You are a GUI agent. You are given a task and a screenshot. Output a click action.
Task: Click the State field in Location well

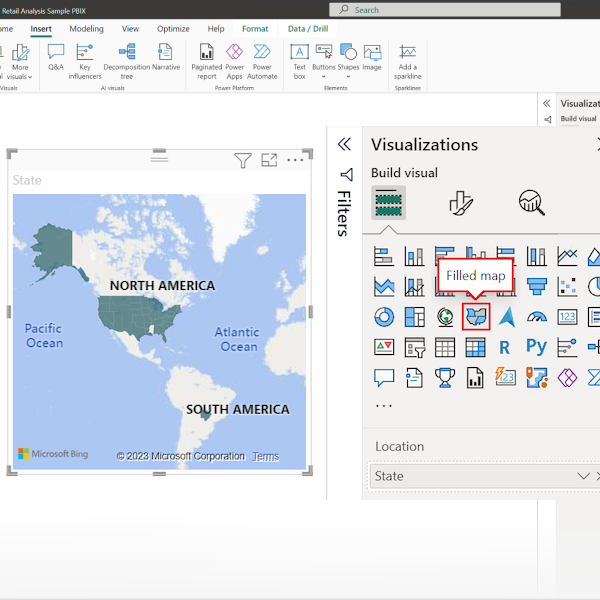[484, 476]
